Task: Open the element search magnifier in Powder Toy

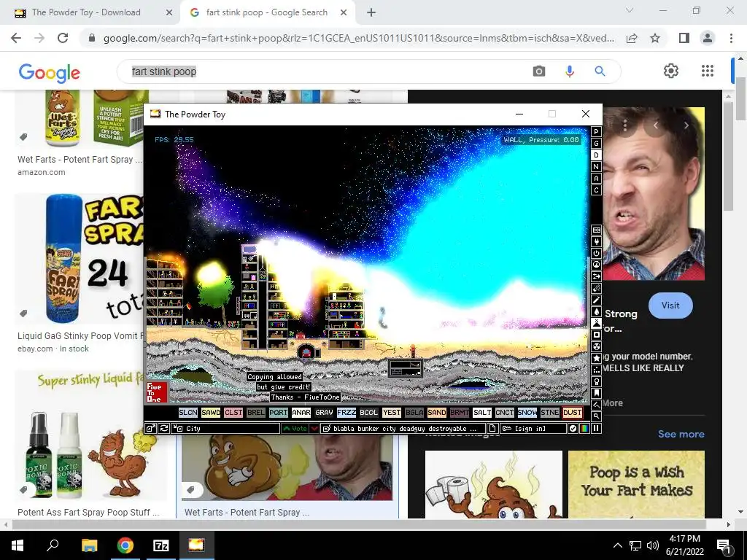Action: [x=596, y=416]
